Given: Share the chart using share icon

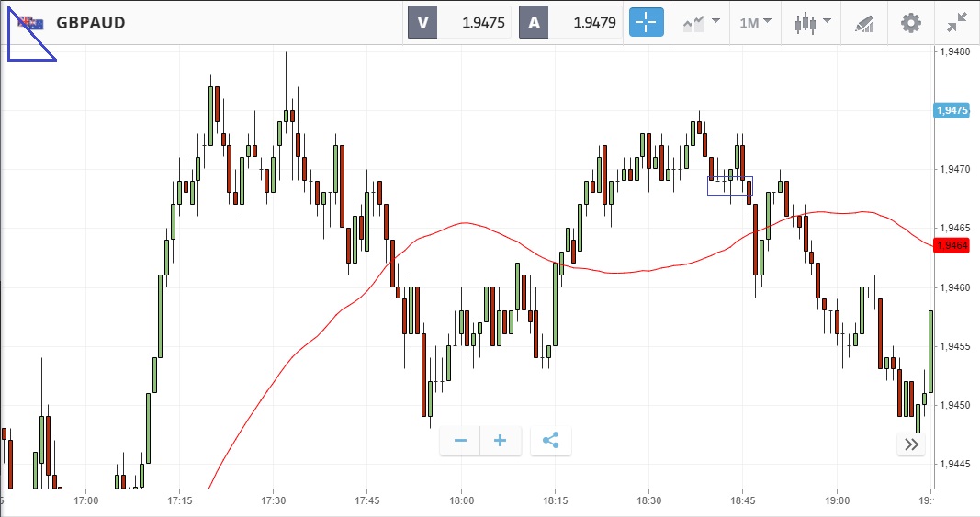Looking at the screenshot, I should (x=550, y=441).
